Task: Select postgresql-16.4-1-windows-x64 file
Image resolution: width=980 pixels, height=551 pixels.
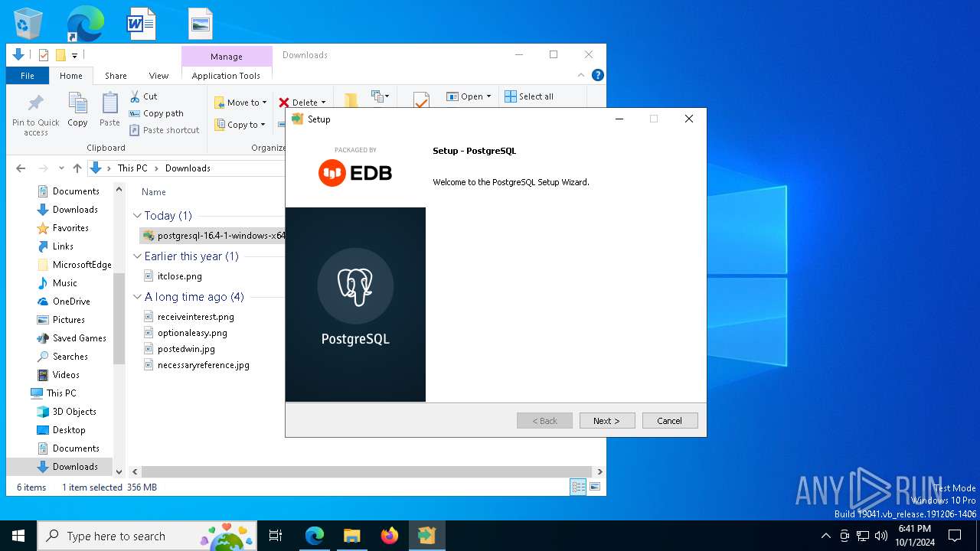Action: (x=214, y=236)
